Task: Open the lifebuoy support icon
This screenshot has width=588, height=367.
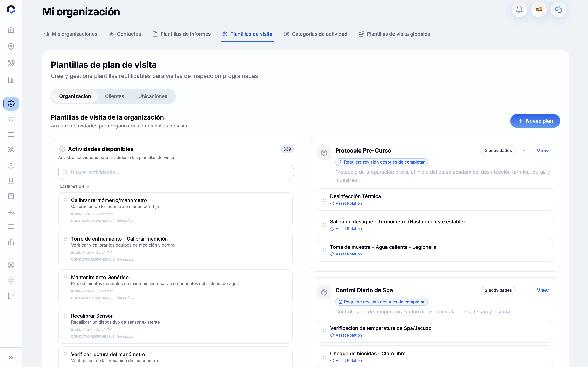Action: 11,281
